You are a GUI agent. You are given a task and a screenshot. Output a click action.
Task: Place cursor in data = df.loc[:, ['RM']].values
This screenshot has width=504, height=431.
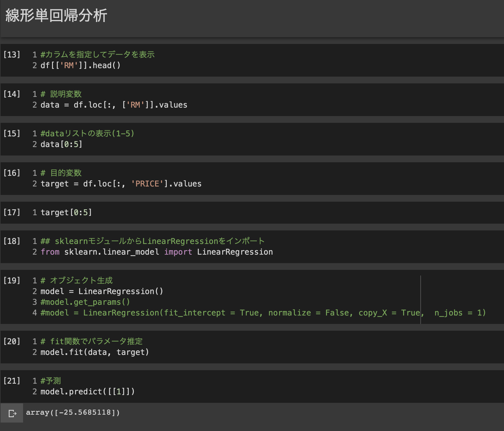tap(114, 105)
